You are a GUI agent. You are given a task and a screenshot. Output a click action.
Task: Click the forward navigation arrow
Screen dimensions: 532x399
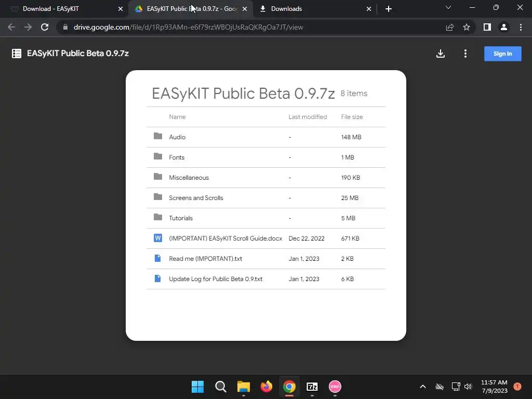[28, 27]
